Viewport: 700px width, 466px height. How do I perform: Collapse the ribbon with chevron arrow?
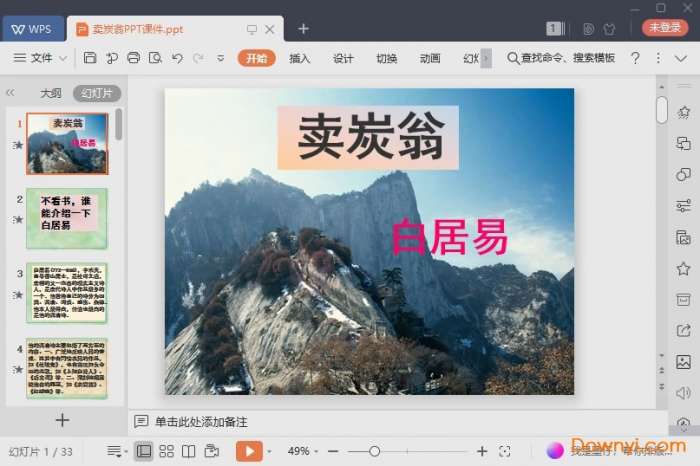click(x=681, y=58)
